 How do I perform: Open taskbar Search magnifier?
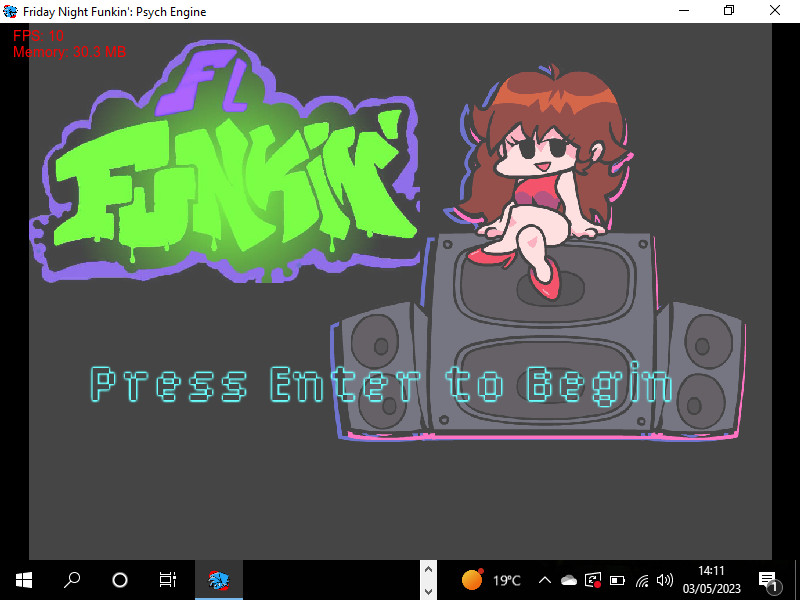pyautogui.click(x=72, y=580)
